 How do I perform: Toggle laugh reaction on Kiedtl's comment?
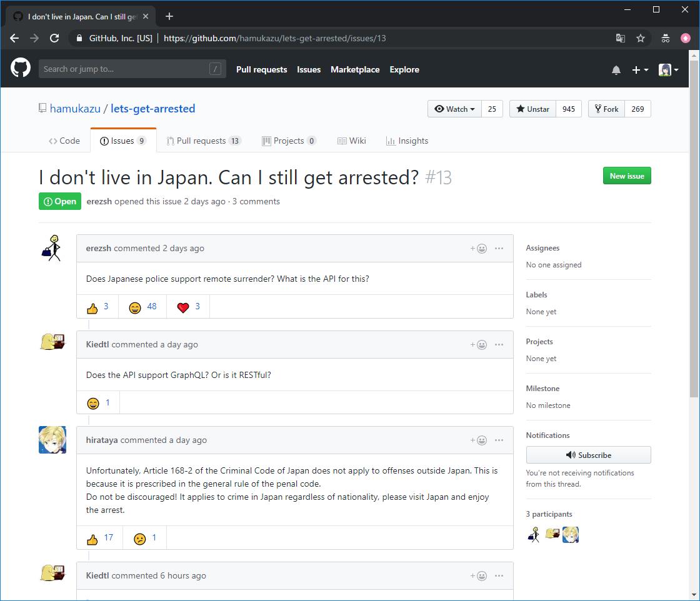click(98, 403)
